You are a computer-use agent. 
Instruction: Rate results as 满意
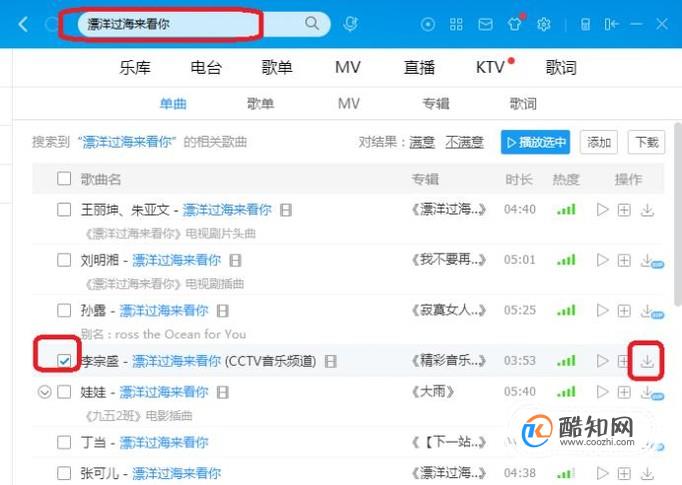(422, 142)
